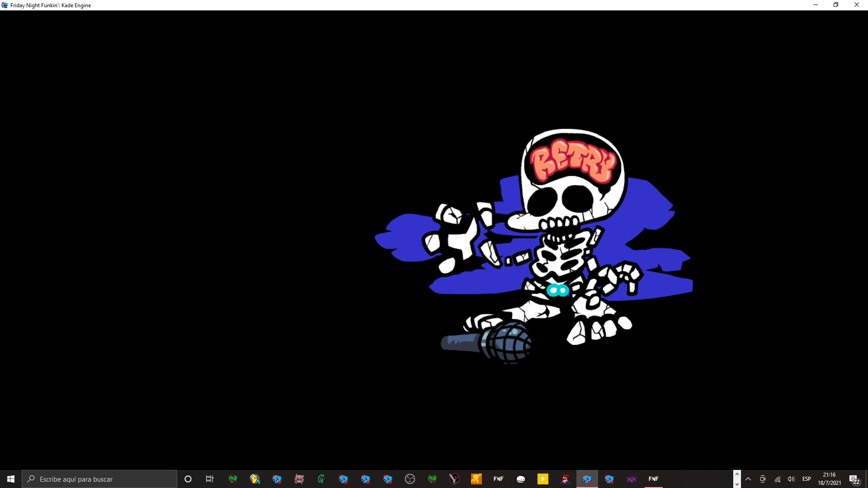Open the Action Center notifications

pos(854,479)
